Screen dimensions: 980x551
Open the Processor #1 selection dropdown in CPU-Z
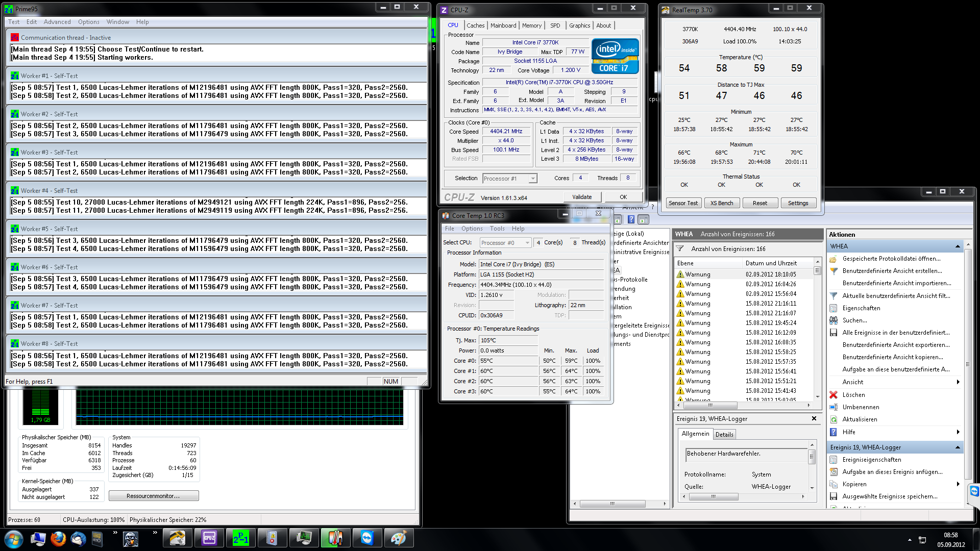tap(532, 179)
